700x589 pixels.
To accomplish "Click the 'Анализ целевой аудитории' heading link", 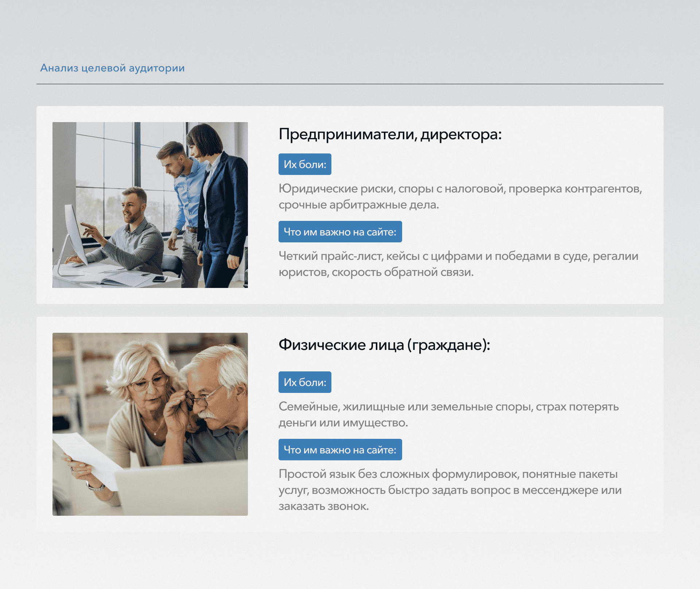I will 112,68.
